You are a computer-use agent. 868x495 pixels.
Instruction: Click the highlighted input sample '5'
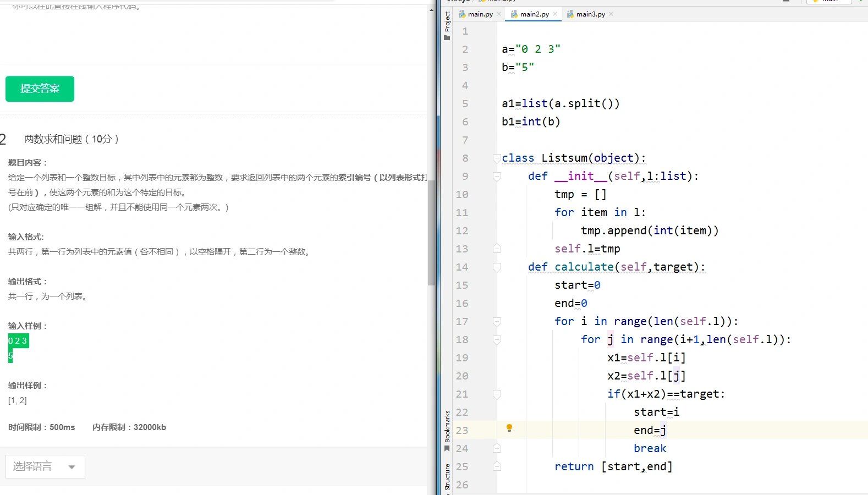click(10, 356)
